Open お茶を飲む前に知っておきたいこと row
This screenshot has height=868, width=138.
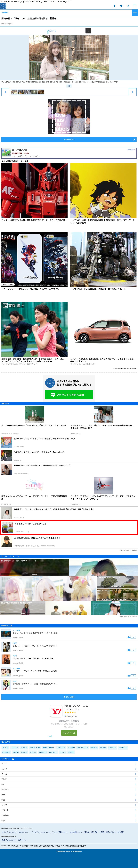pos(69,527)
